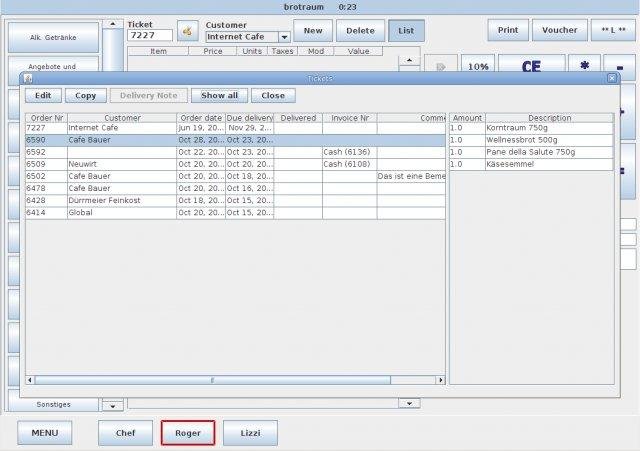Click the CE clear entry key
This screenshot has height=451, width=640.
(x=531, y=65)
